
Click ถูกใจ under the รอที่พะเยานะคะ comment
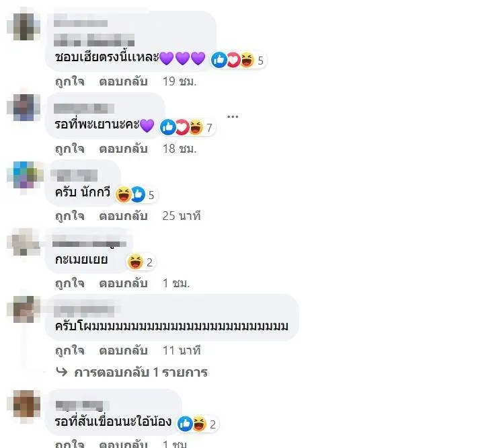point(70,149)
